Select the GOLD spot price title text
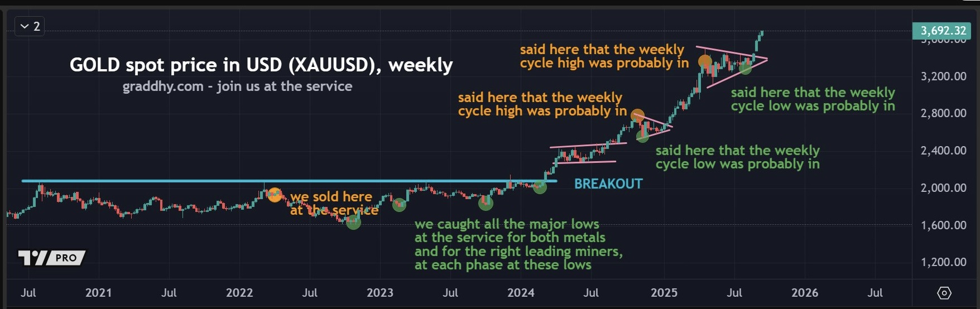 pyautogui.click(x=261, y=65)
